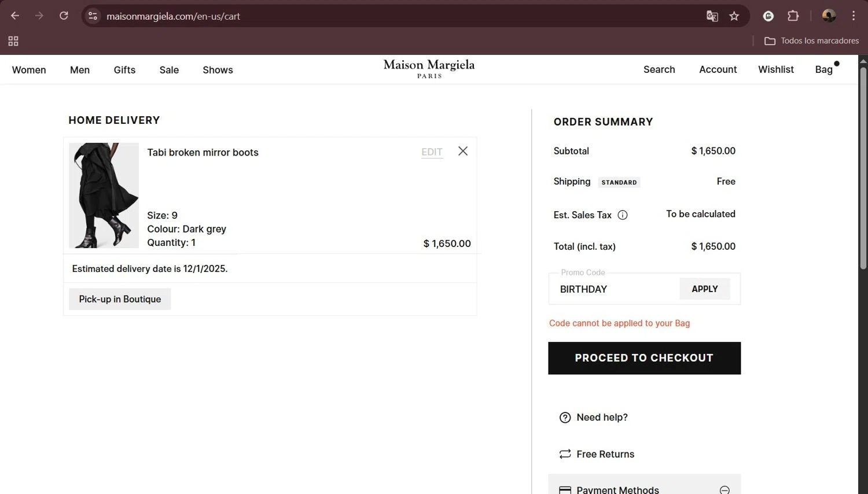This screenshot has width=868, height=494.
Task: Click the estimated delivery date text
Action: tap(149, 269)
